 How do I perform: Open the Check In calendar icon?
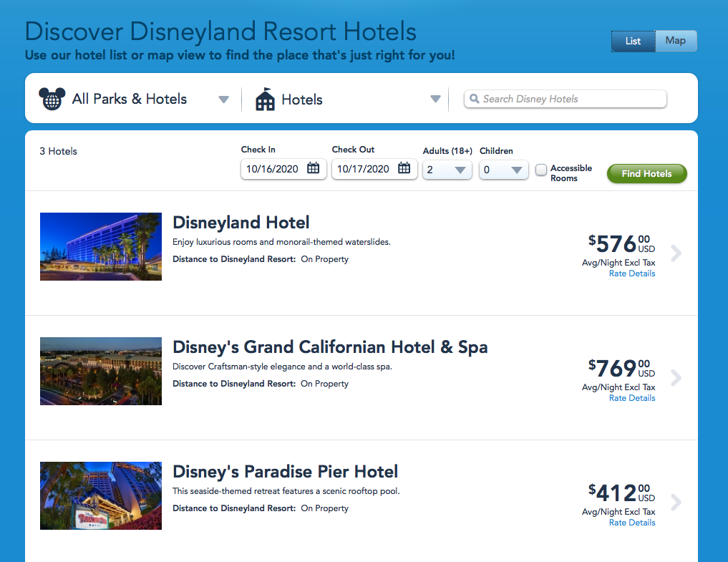click(313, 169)
